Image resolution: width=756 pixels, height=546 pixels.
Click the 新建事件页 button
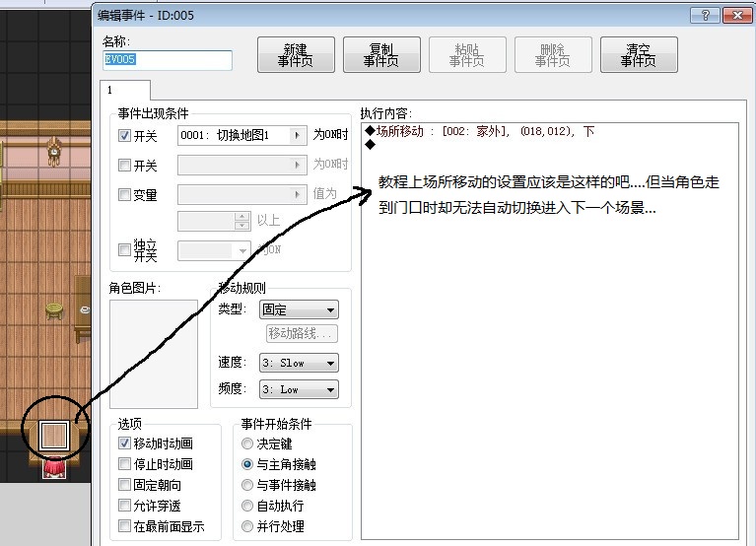coord(296,55)
